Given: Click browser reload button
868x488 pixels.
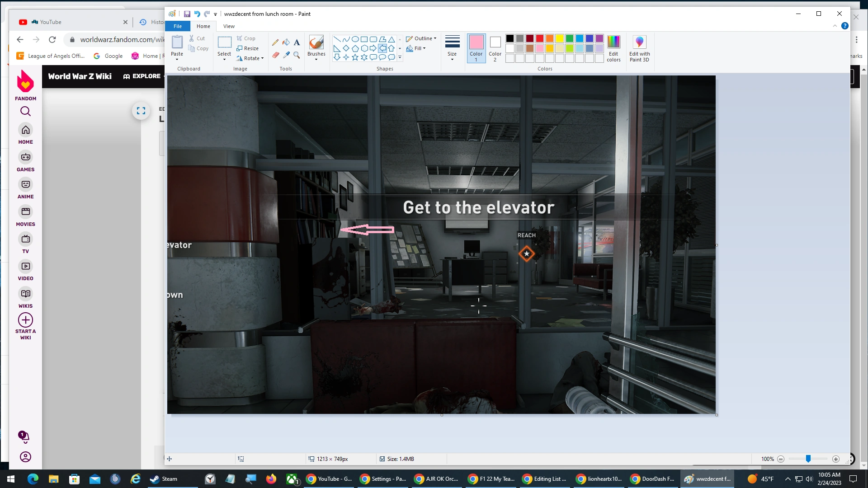Looking at the screenshot, I should (52, 39).
